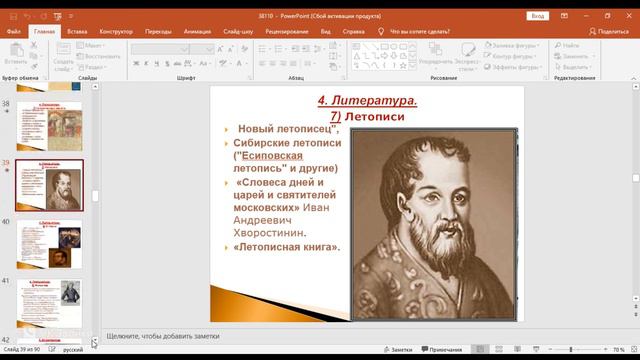
Task: Click the Format Painter brush icon
Action: pyautogui.click(x=34, y=66)
